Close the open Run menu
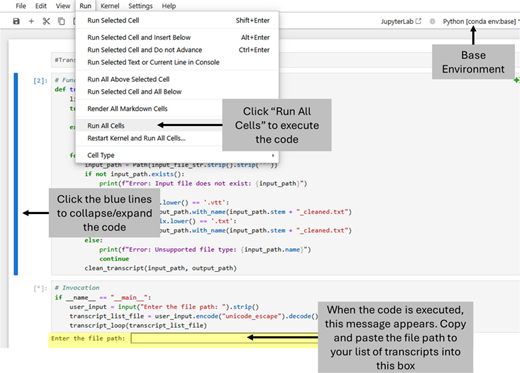Image resolution: width=520 pixels, height=373 pixels. (85, 6)
